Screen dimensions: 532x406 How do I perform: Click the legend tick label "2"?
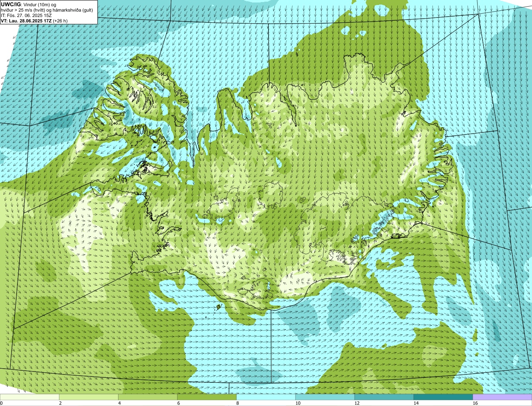[61, 403]
